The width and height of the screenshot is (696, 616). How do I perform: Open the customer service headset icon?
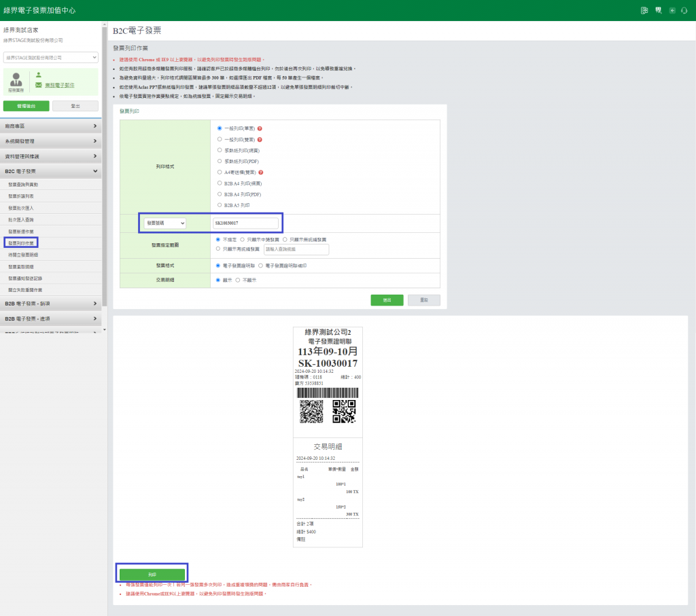pyautogui.click(x=684, y=10)
